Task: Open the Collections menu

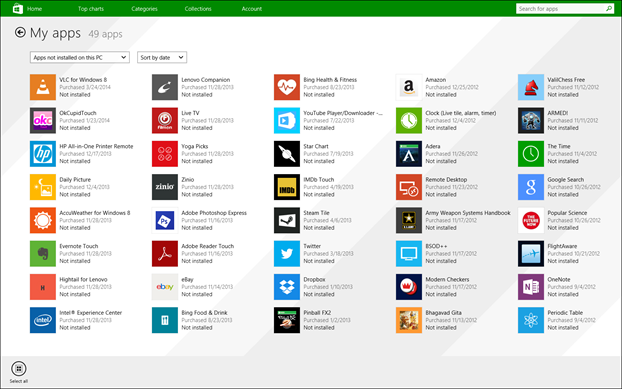Action: 198,9
